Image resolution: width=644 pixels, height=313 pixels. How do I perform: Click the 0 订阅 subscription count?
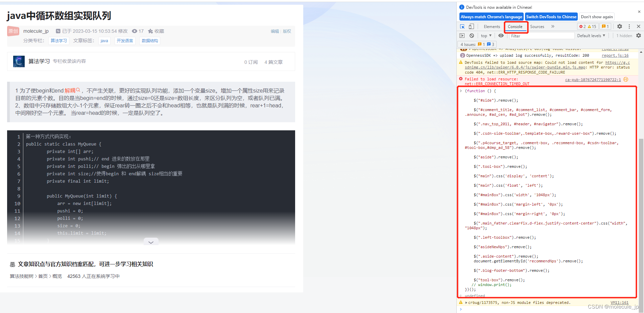click(x=251, y=62)
